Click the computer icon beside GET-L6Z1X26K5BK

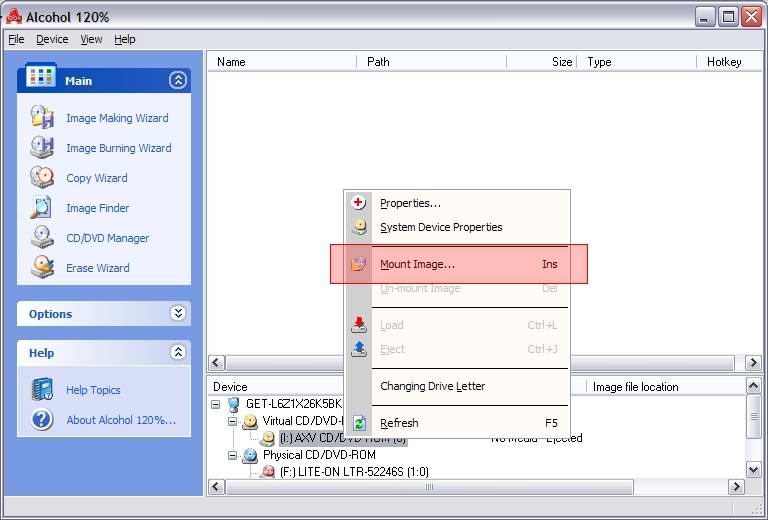point(234,404)
